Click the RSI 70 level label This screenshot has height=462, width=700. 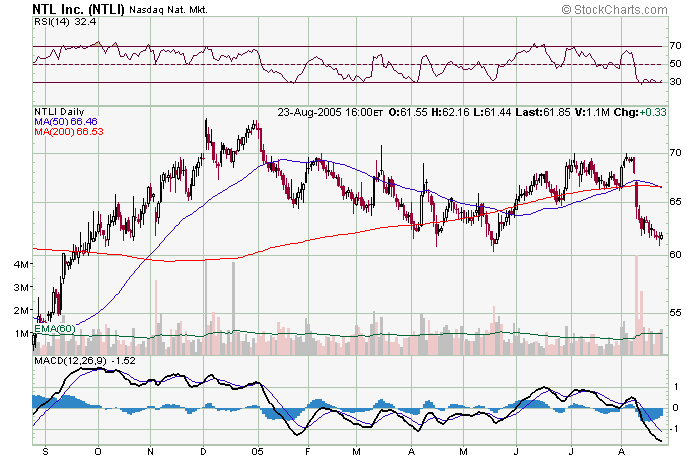pos(675,46)
